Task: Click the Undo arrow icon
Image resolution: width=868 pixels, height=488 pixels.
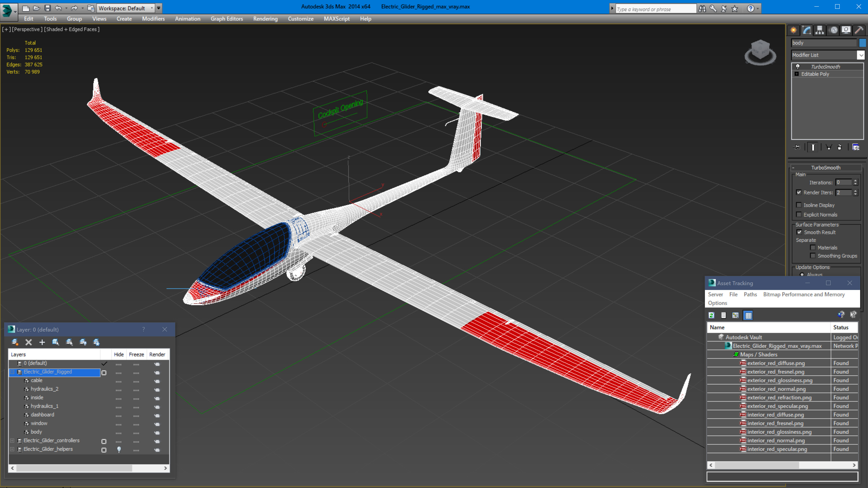Action: point(58,8)
